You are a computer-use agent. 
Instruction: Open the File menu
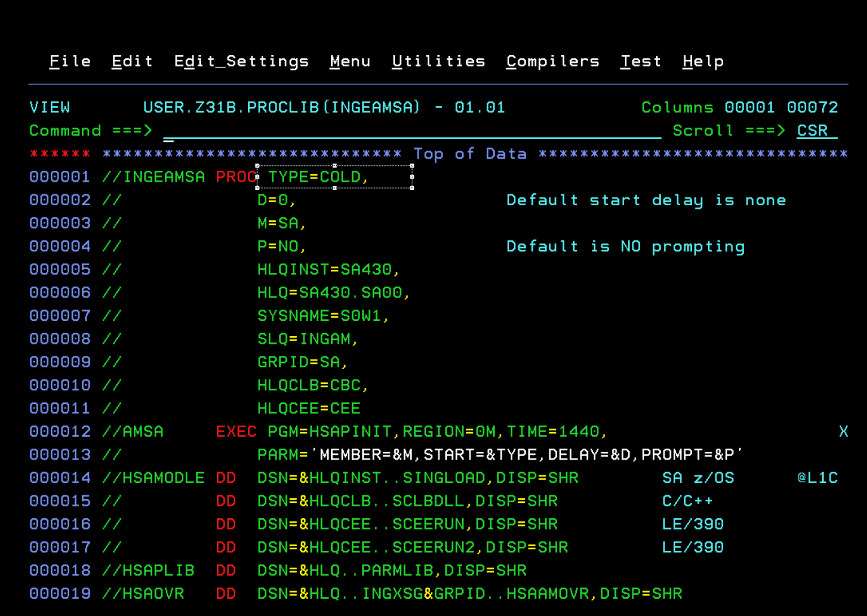69,61
